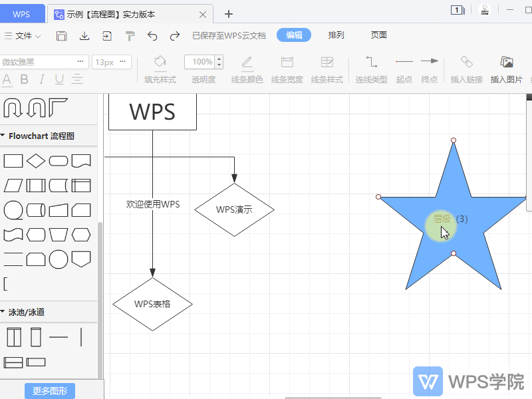
Task: Open the font color A tool
Action: click(x=7, y=80)
